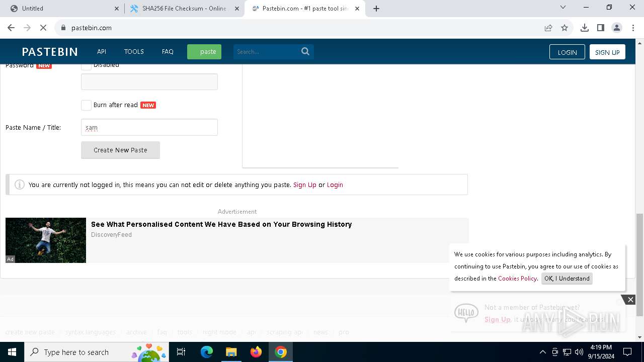The width and height of the screenshot is (644, 362).
Task: Open the personalised content ad headline
Action: pyautogui.click(x=221, y=224)
